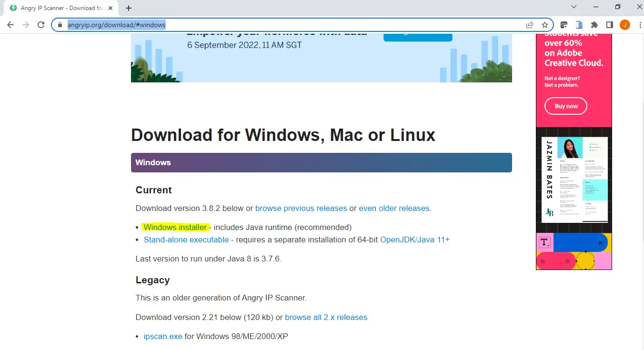The image size is (644, 350).
Task: Select the Angry IP Scanner browser tab
Action: (x=61, y=8)
